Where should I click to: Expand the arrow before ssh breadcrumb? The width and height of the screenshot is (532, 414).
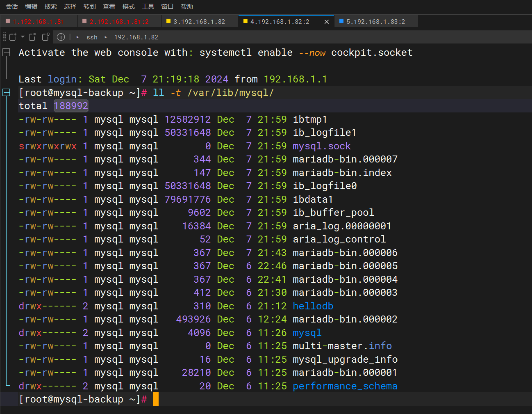(77, 37)
